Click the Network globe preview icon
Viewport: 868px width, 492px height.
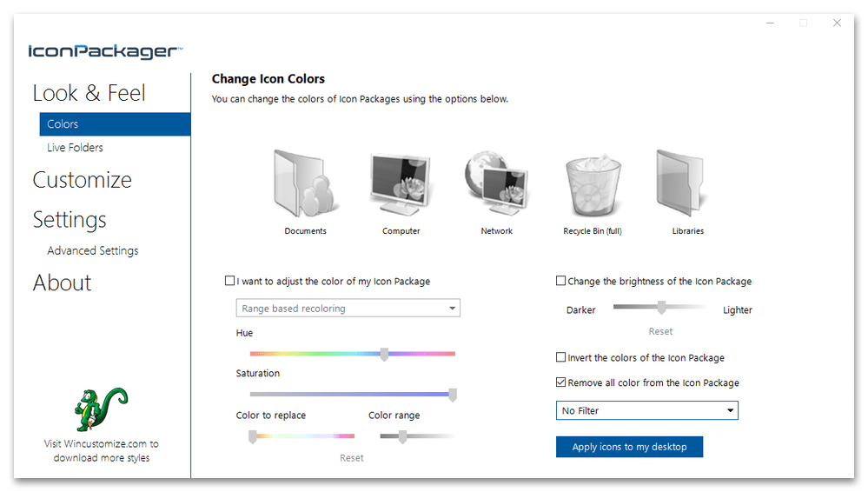point(496,183)
